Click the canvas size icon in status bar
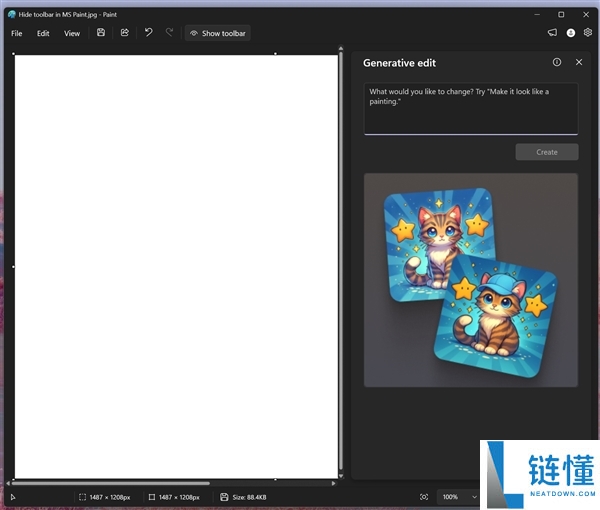This screenshot has width=600, height=510. click(x=152, y=497)
